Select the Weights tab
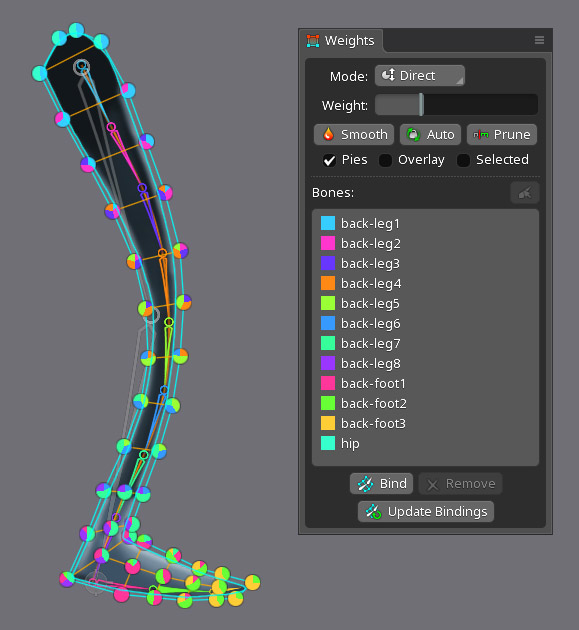The image size is (579, 630). [341, 41]
